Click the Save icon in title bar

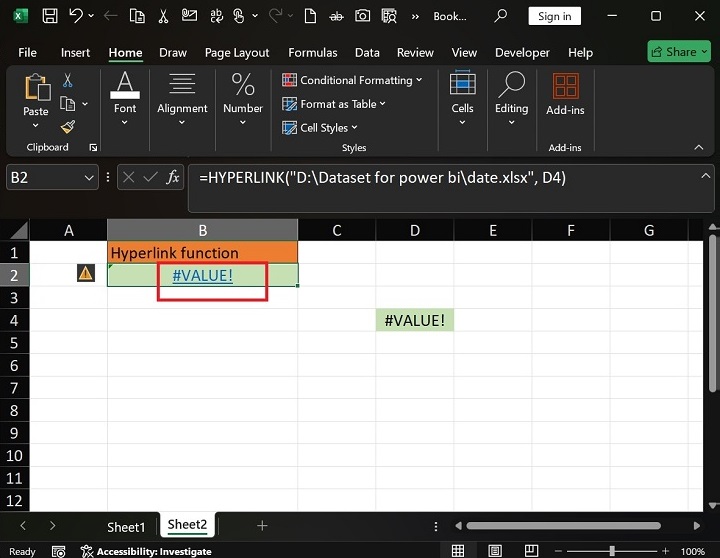(x=49, y=16)
